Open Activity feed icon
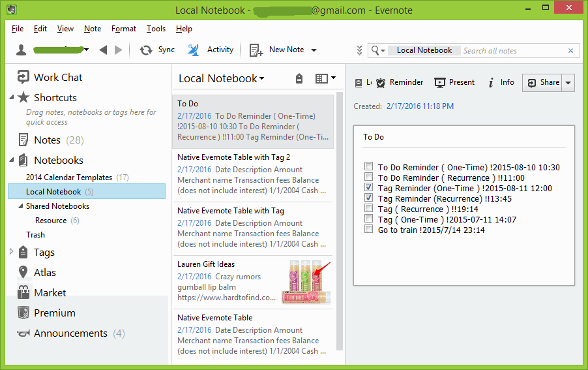The image size is (588, 370). pyautogui.click(x=193, y=50)
